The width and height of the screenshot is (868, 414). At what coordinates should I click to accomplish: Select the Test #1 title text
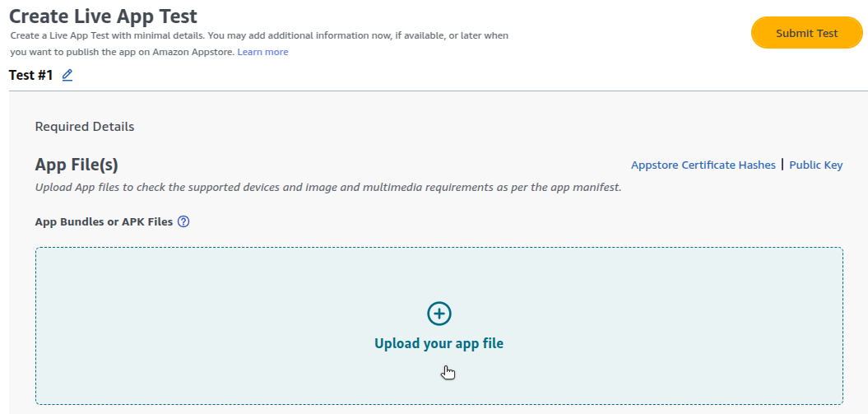pos(30,75)
